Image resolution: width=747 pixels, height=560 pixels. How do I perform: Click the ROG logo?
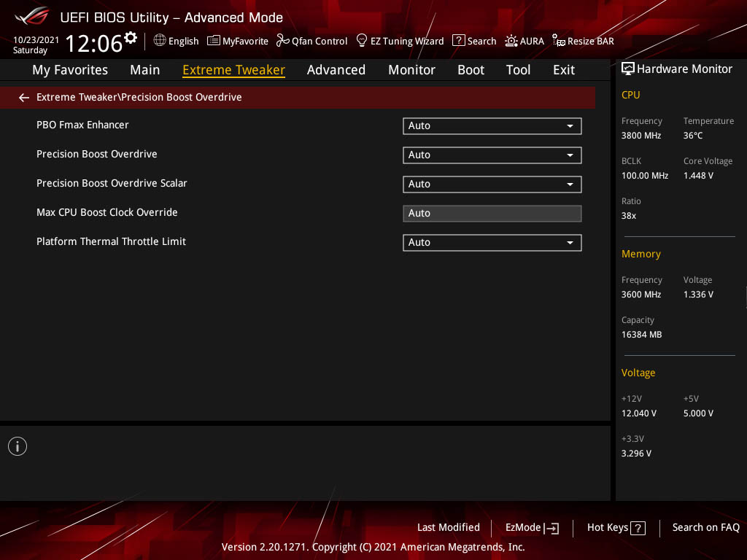tap(32, 16)
